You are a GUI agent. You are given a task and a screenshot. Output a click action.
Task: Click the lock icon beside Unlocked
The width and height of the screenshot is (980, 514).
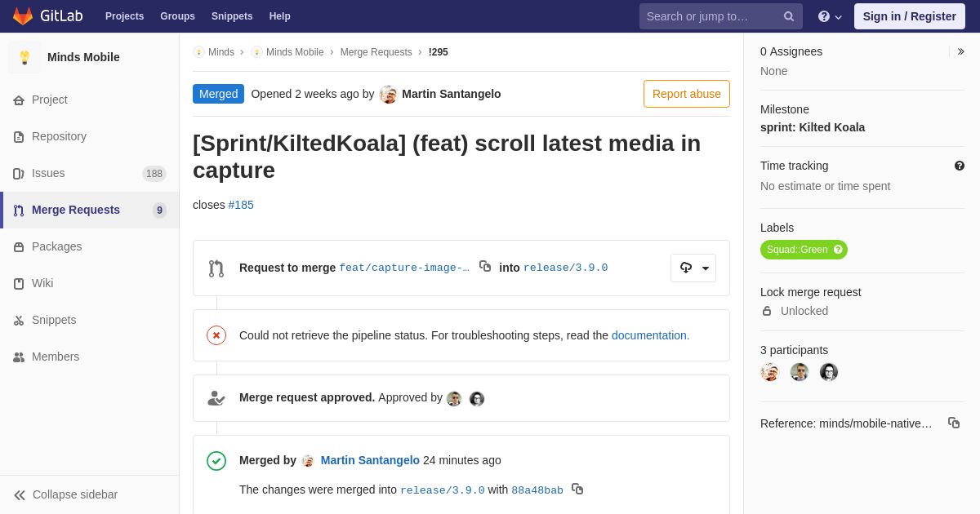(767, 311)
